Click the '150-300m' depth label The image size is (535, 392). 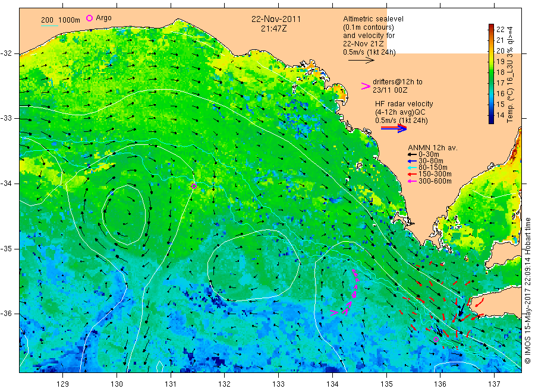tap(435, 174)
